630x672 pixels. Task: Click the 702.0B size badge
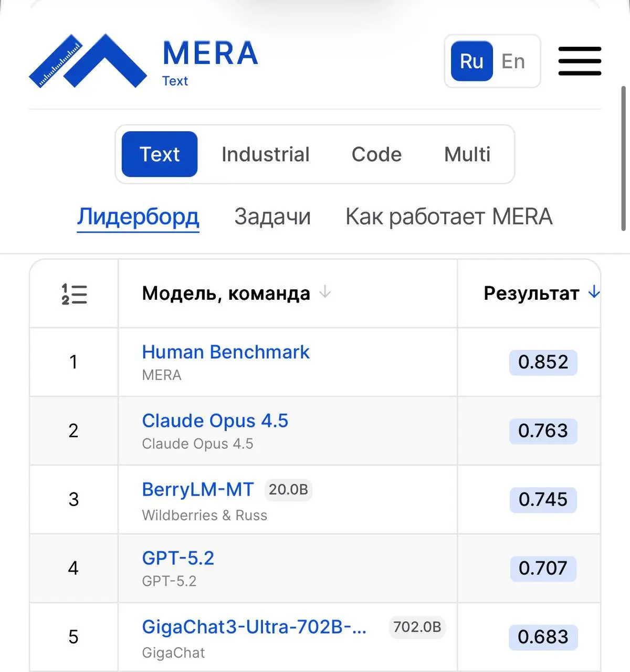pos(417,627)
